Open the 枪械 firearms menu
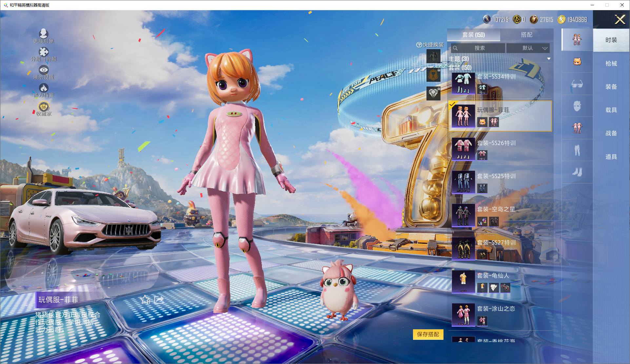 (x=611, y=64)
